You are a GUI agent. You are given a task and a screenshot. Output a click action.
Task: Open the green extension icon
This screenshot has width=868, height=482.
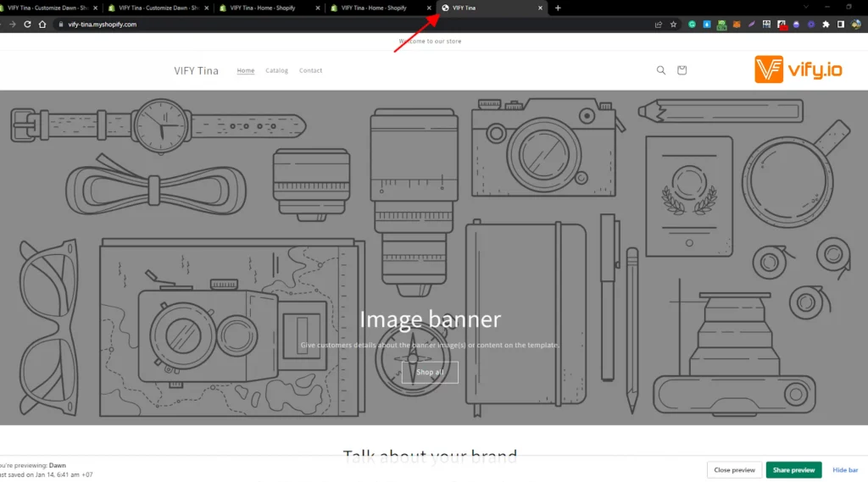721,25
